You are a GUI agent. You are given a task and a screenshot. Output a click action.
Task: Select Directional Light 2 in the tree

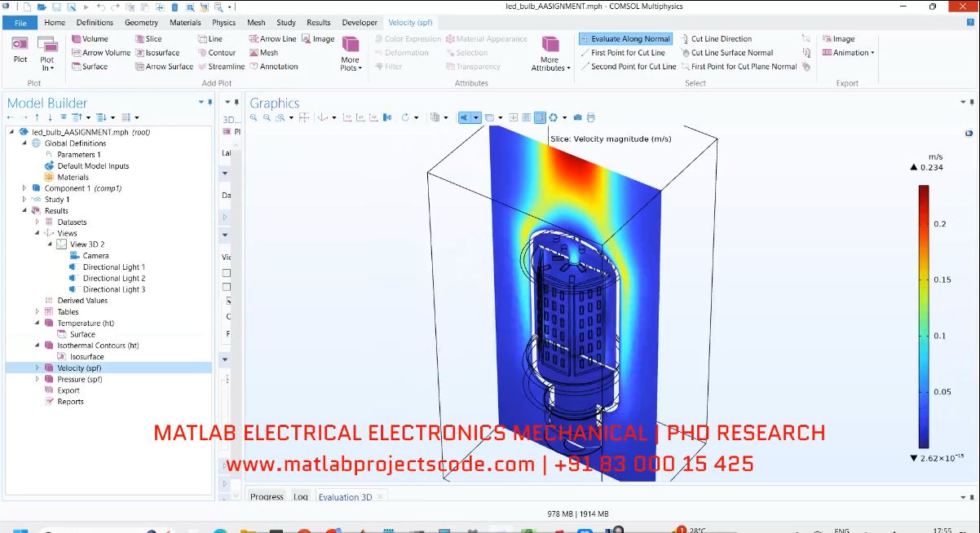[113, 279]
